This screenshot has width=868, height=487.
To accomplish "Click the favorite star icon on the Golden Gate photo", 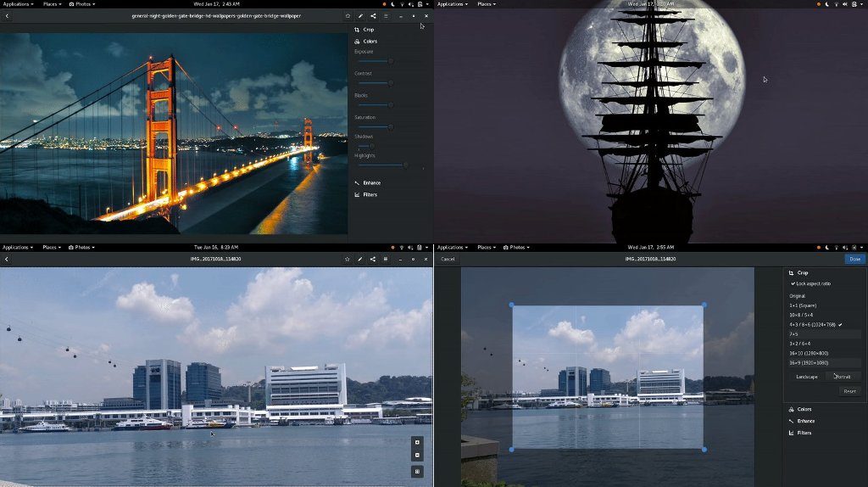I will click(348, 16).
